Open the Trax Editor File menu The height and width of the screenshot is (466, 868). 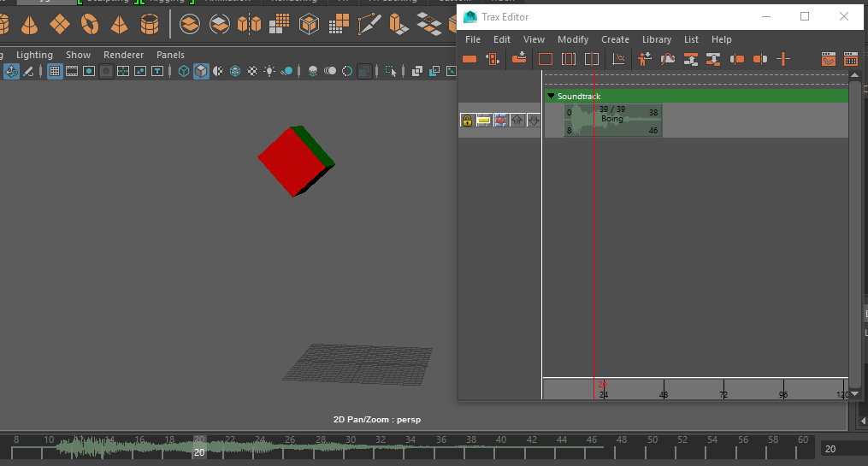(x=473, y=39)
